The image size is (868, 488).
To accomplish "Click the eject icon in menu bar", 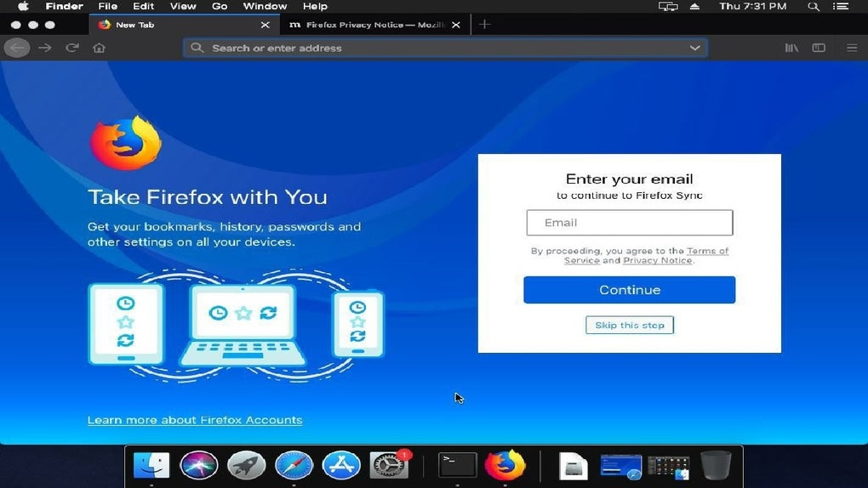I will pos(694,6).
